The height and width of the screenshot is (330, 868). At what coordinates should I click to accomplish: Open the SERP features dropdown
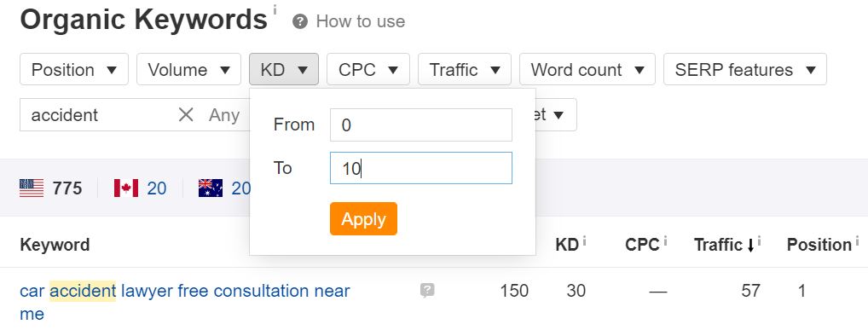pyautogui.click(x=745, y=69)
